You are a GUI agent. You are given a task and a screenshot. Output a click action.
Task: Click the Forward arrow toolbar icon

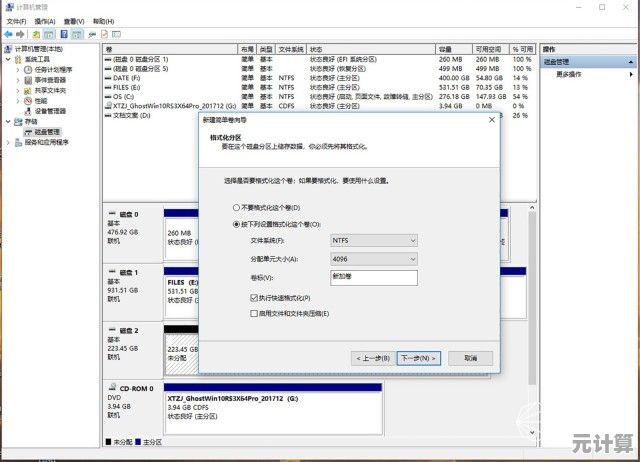[19, 34]
